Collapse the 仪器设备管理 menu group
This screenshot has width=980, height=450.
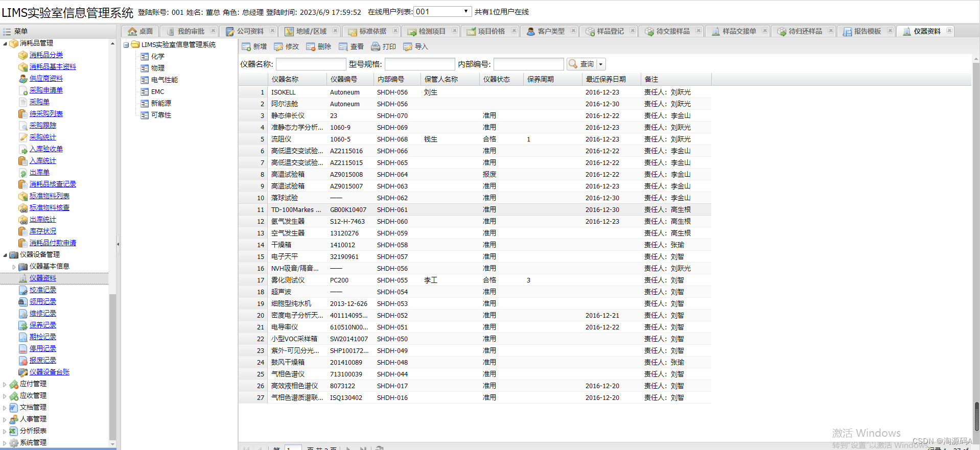point(5,255)
